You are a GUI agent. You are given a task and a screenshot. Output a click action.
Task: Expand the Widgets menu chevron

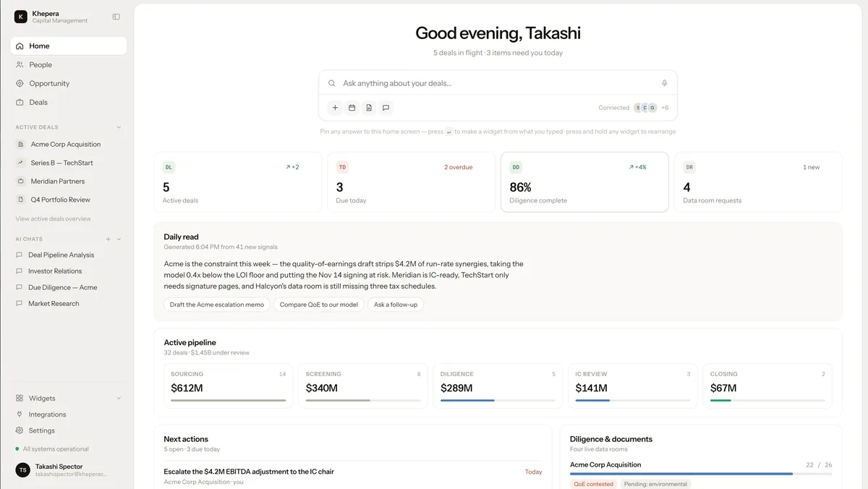[119, 399]
